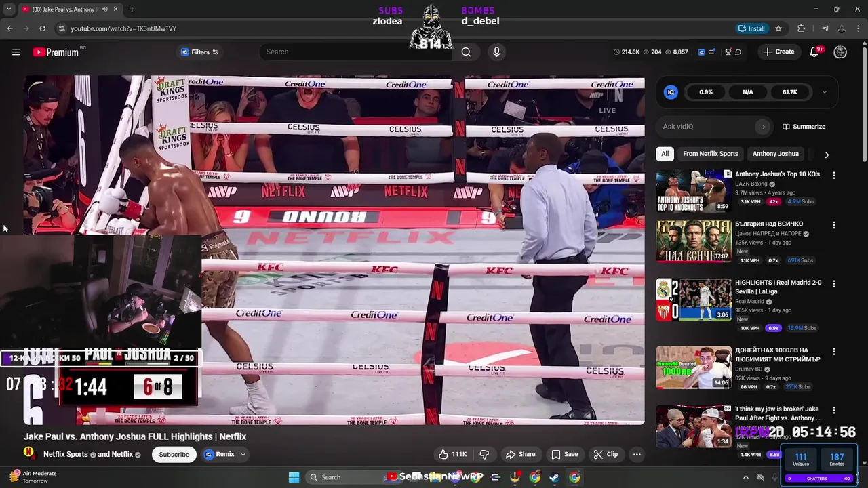The height and width of the screenshot is (488, 868).
Task: Dislike the video with thumbs-down
Action: tap(484, 454)
